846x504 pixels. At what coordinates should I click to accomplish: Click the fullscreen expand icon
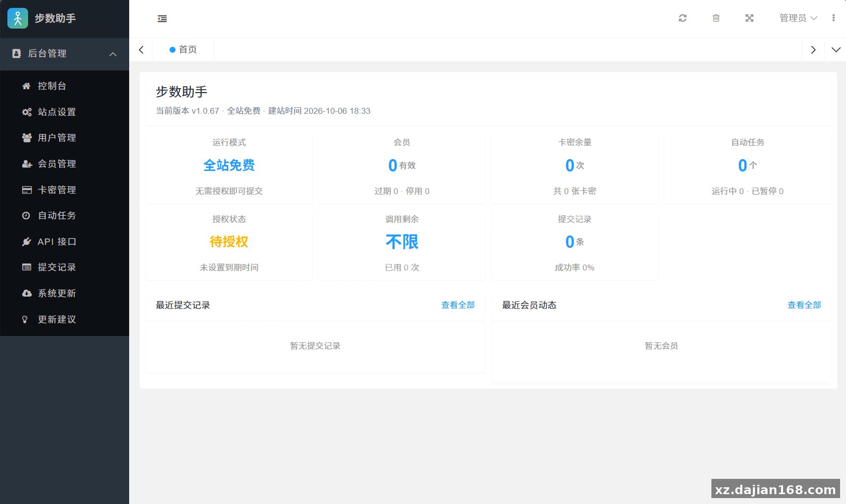point(749,18)
